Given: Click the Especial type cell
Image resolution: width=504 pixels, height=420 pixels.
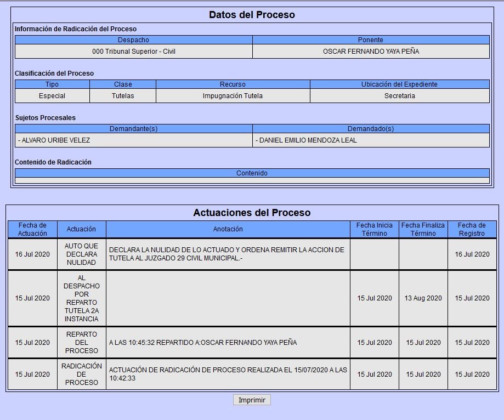Looking at the screenshot, I should [52, 96].
